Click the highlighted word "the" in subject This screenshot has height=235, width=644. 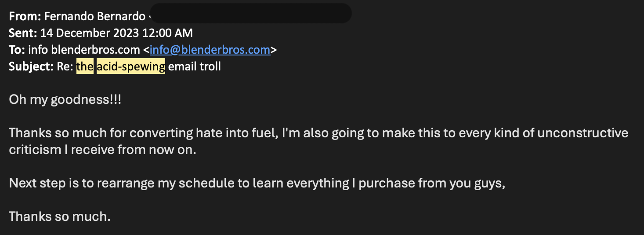coord(85,67)
